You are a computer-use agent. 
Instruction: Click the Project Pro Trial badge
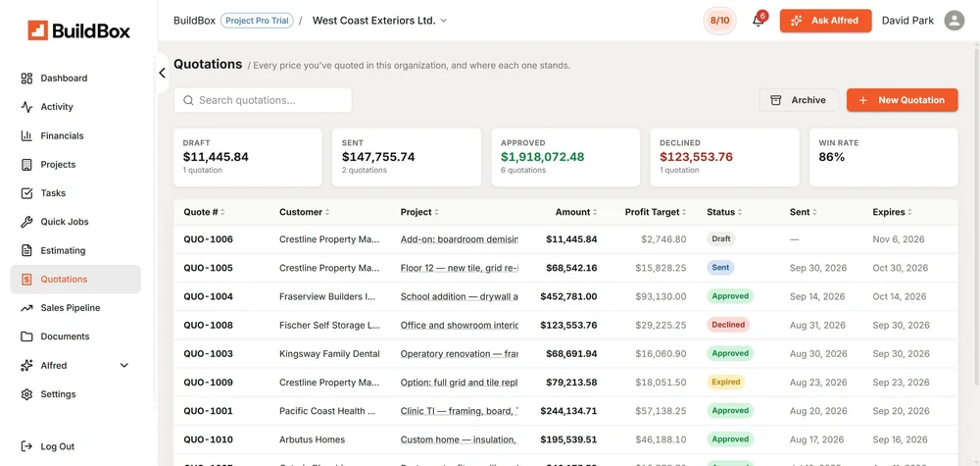257,21
